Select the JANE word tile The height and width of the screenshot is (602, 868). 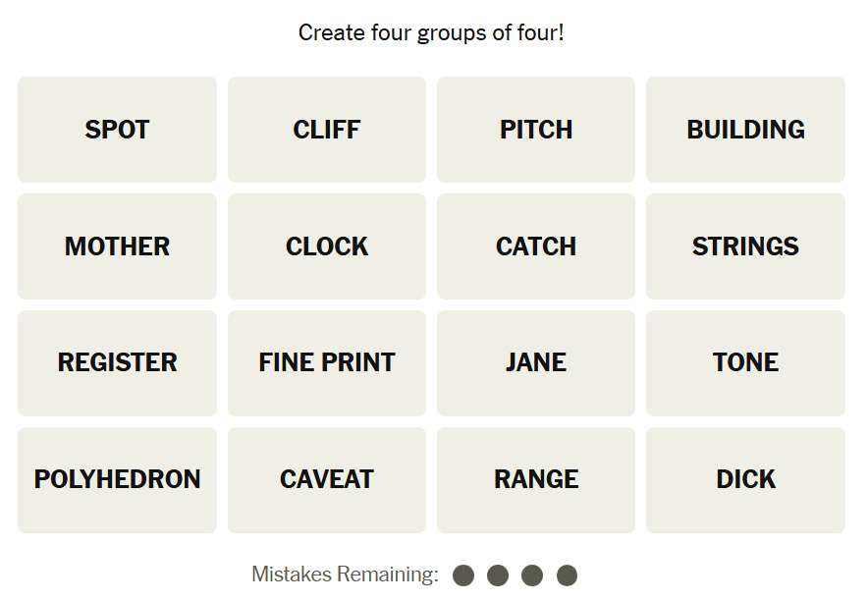536,362
